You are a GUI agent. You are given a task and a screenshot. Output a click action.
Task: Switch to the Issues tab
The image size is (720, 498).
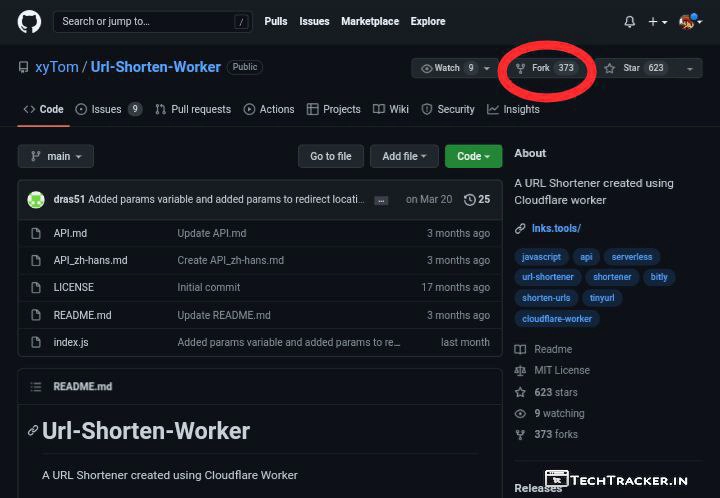pyautogui.click(x=106, y=109)
